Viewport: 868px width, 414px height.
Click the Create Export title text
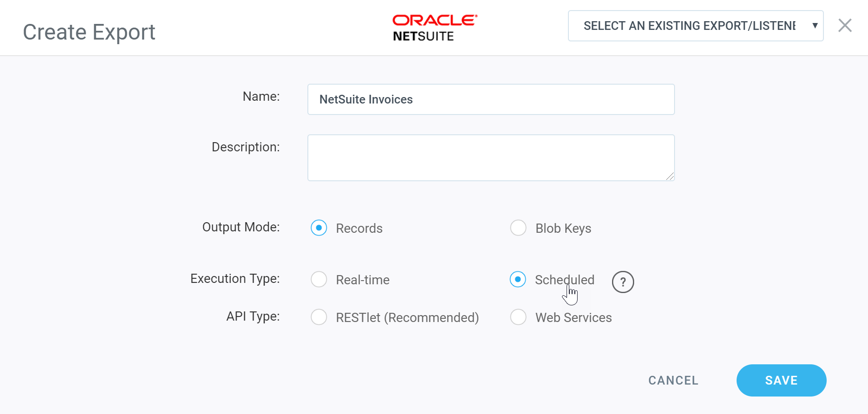click(x=89, y=32)
